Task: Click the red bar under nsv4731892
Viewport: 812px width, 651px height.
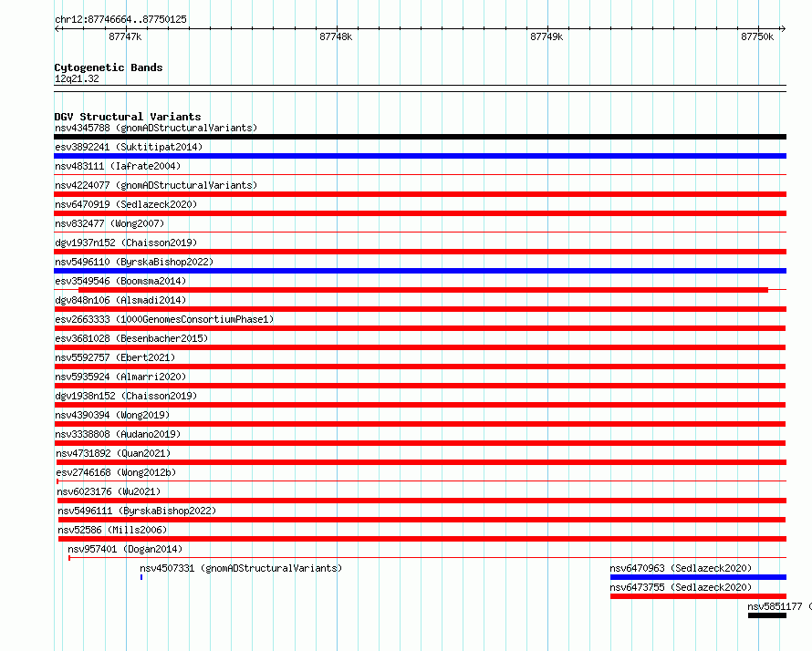Action: [421, 462]
